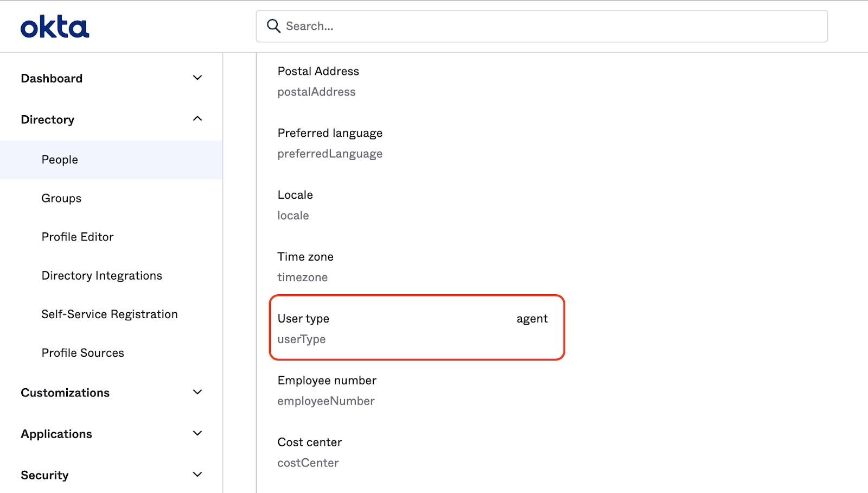Click the agent value for User type
Image resolution: width=868 pixels, height=493 pixels.
(532, 319)
